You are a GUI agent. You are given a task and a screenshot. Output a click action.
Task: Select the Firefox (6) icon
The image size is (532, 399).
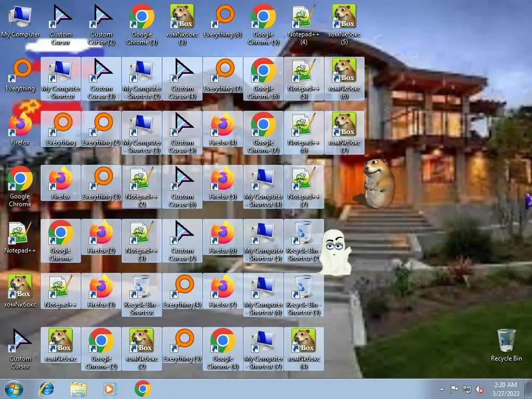222,237
